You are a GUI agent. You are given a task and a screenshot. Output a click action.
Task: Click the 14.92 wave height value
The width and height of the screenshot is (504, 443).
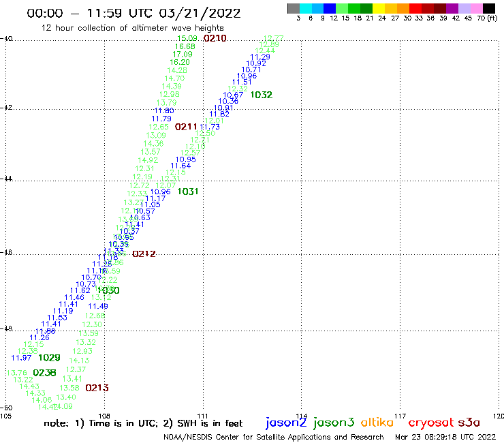click(x=148, y=160)
